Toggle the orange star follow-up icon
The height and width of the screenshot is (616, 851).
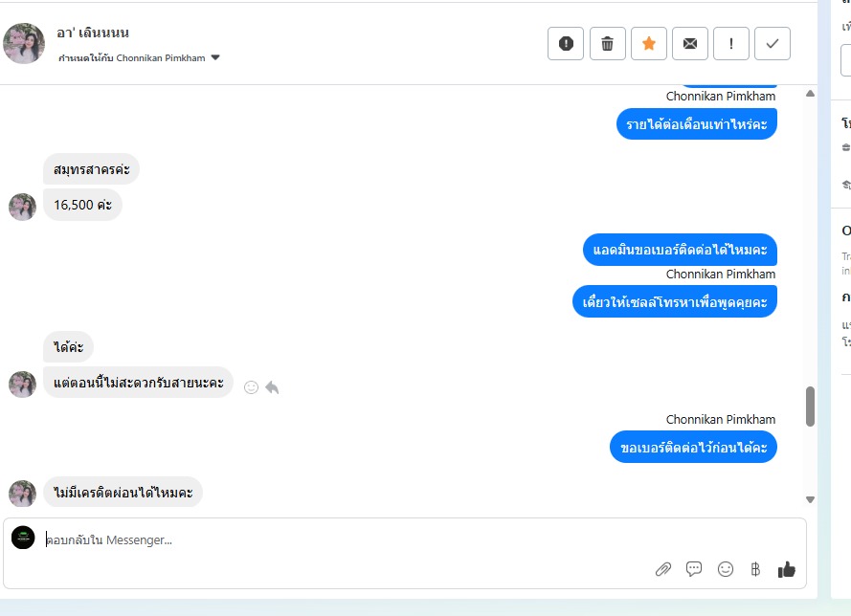[x=649, y=43]
